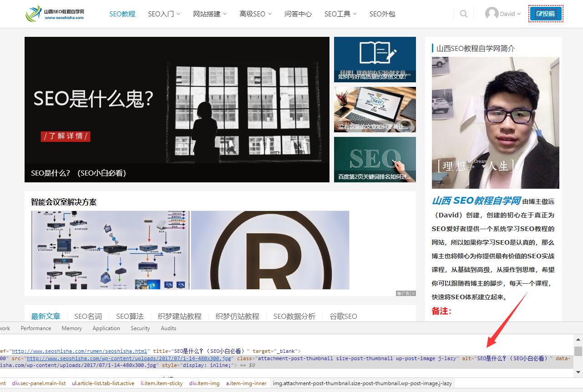Expand the David account dropdown chevron
This screenshot has width=583, height=392.
518,14
